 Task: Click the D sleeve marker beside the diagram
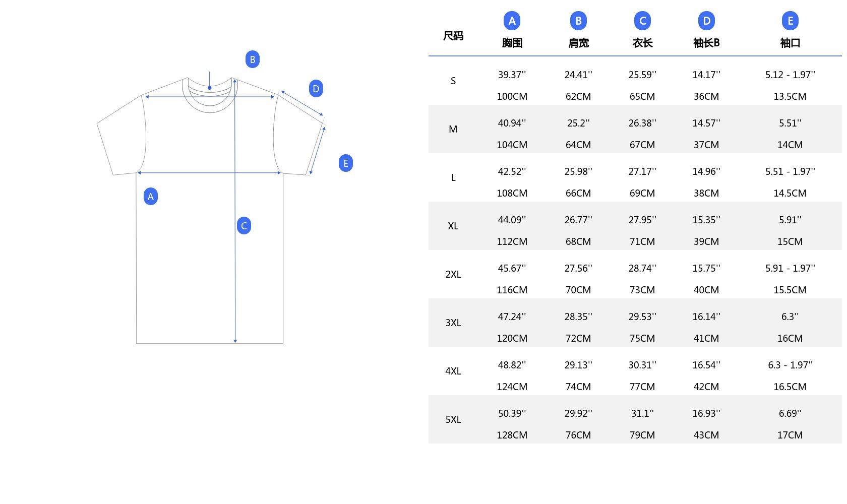pyautogui.click(x=316, y=89)
